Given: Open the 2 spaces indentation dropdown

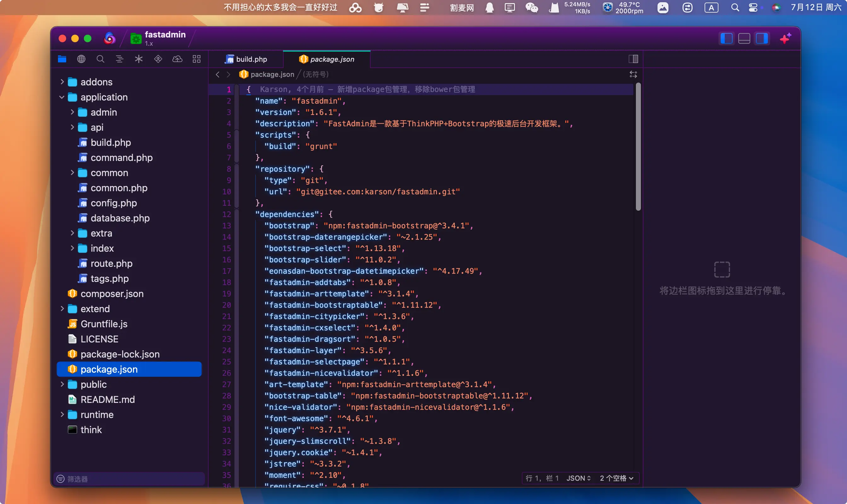Looking at the screenshot, I should (x=616, y=478).
